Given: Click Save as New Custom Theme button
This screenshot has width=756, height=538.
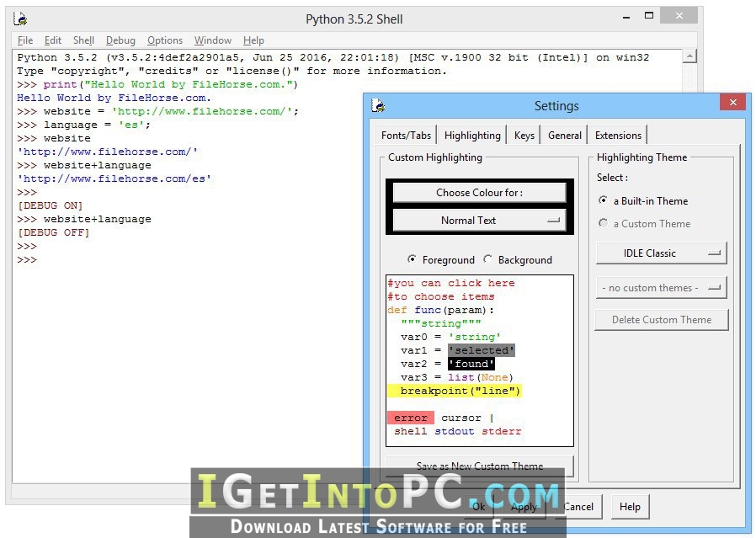Looking at the screenshot, I should (x=480, y=466).
